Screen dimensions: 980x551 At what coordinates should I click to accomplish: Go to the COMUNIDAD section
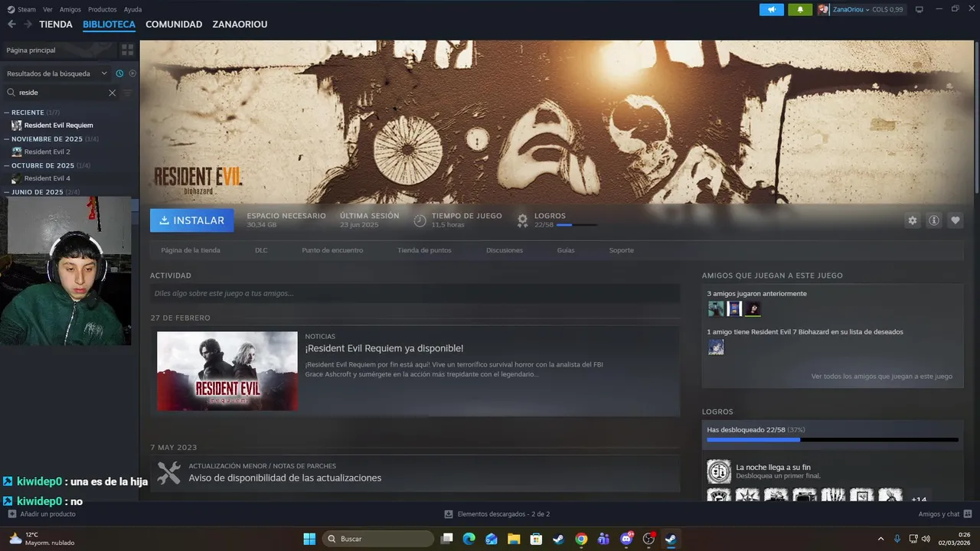point(174,24)
